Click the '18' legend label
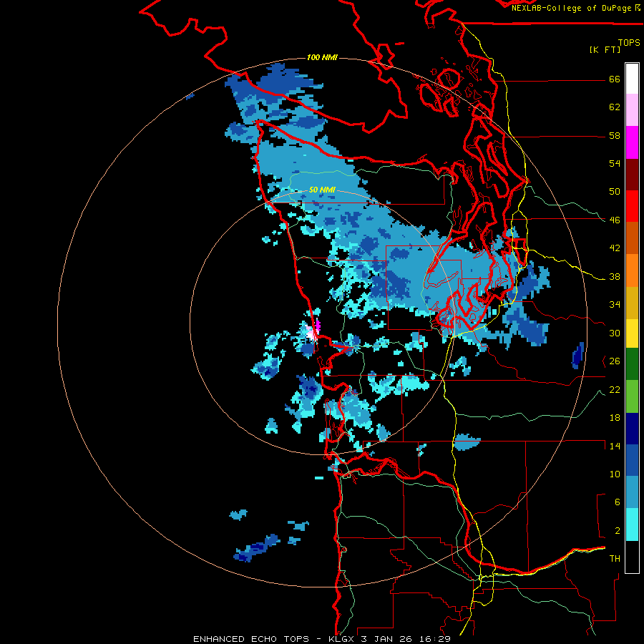644x644 pixels. [x=615, y=418]
